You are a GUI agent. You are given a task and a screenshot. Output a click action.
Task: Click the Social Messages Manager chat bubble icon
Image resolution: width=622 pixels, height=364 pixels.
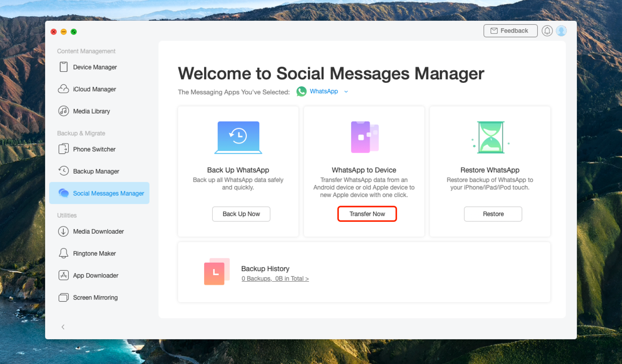pos(63,193)
